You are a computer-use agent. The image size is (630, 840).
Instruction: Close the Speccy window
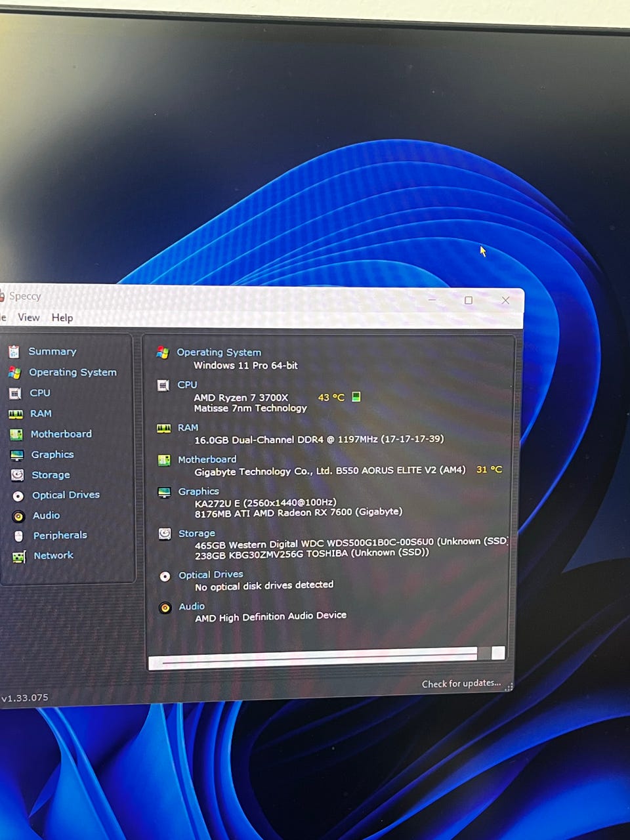(x=505, y=300)
